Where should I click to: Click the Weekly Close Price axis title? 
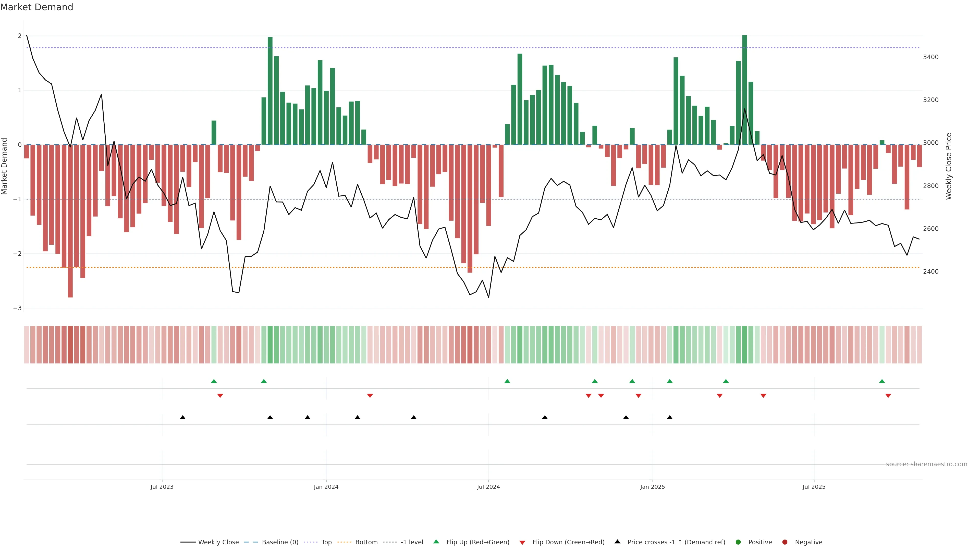(x=948, y=166)
